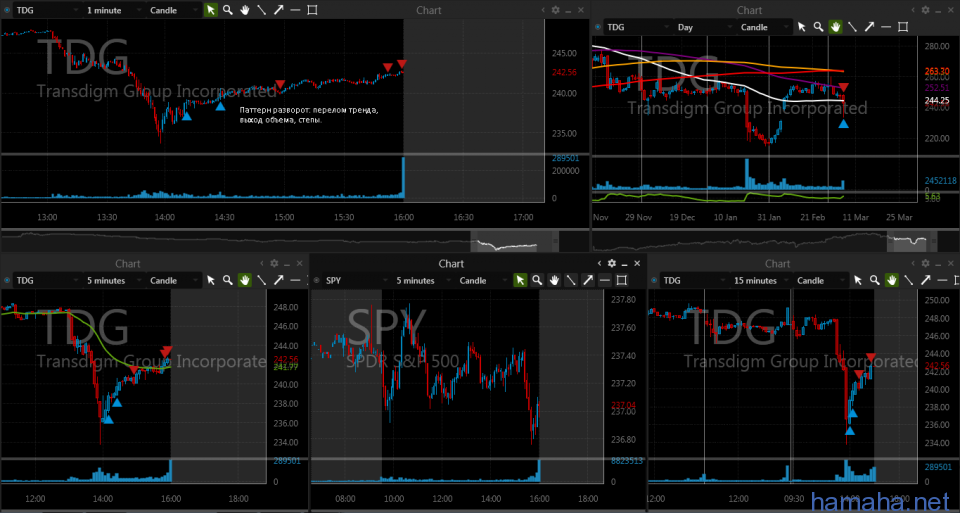The image size is (960, 513).
Task: Open settings gear of TDG 5 minutes chart
Action: coord(274,263)
